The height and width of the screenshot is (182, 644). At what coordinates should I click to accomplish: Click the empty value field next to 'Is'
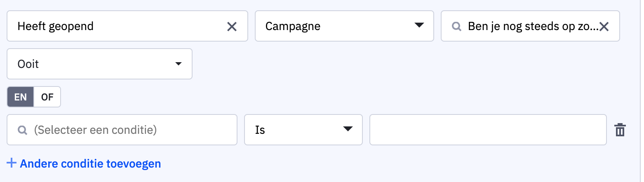pos(488,130)
